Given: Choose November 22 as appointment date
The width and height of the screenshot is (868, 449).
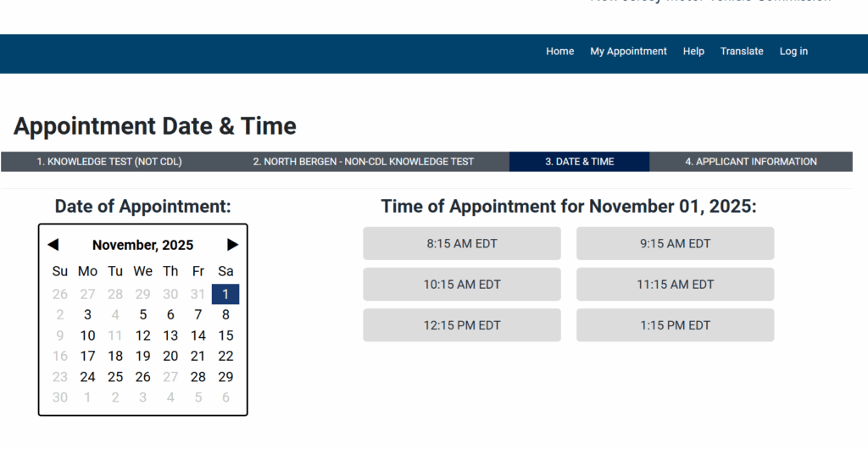Looking at the screenshot, I should point(225,357).
